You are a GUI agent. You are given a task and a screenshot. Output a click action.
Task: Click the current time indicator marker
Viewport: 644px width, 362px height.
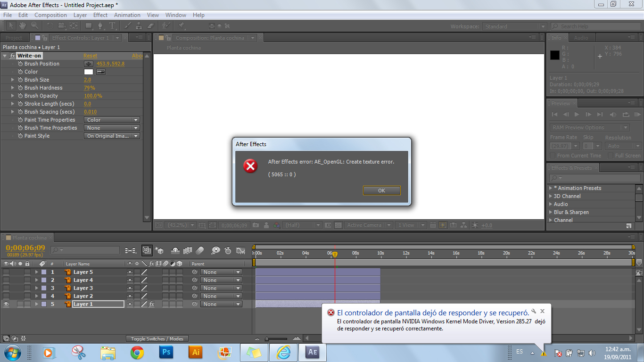(x=335, y=255)
